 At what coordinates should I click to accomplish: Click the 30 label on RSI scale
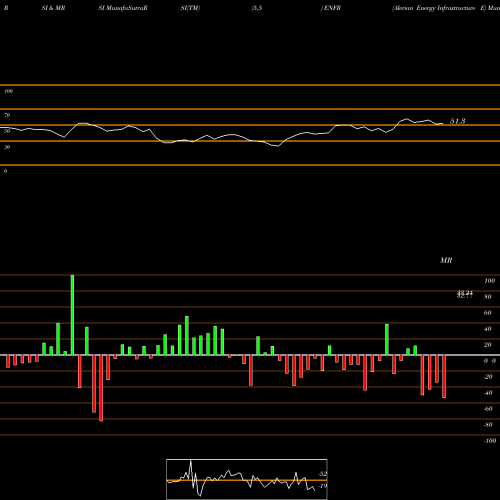coord(7,147)
